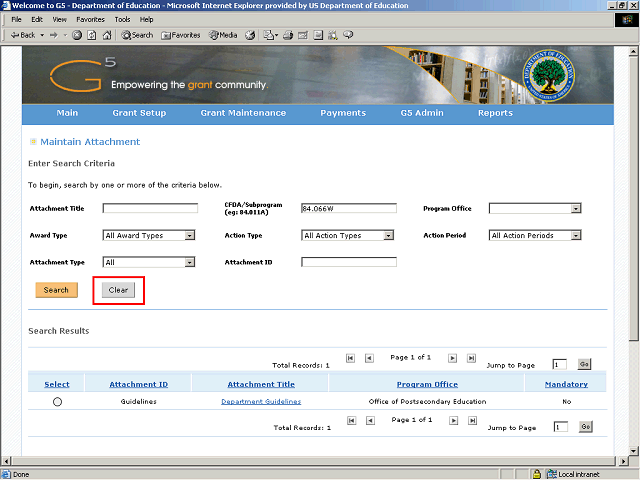Go to previous page in top pager
This screenshot has width=640, height=480.
coord(369,358)
